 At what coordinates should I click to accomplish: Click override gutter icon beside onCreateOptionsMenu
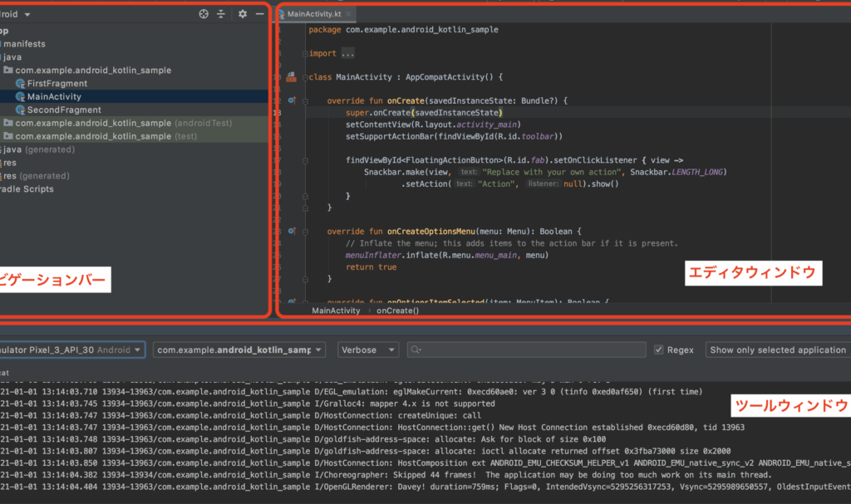click(291, 230)
